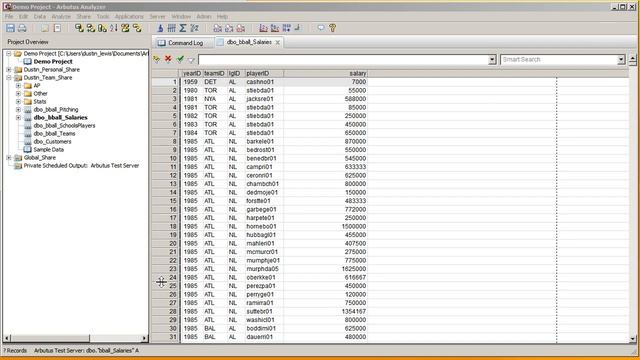Click the yellow note icon in toolbar
Screen dimensions: 640x360
pos(45,28)
